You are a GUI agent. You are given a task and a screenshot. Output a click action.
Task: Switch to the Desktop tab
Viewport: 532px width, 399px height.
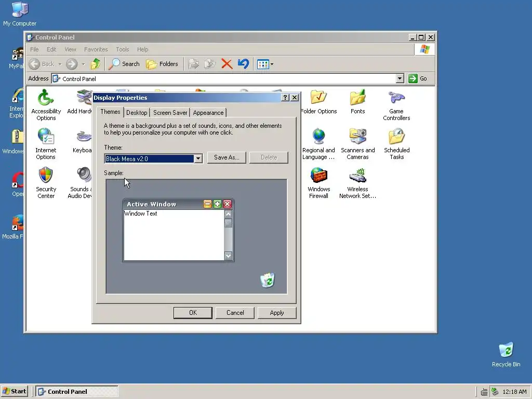point(137,113)
